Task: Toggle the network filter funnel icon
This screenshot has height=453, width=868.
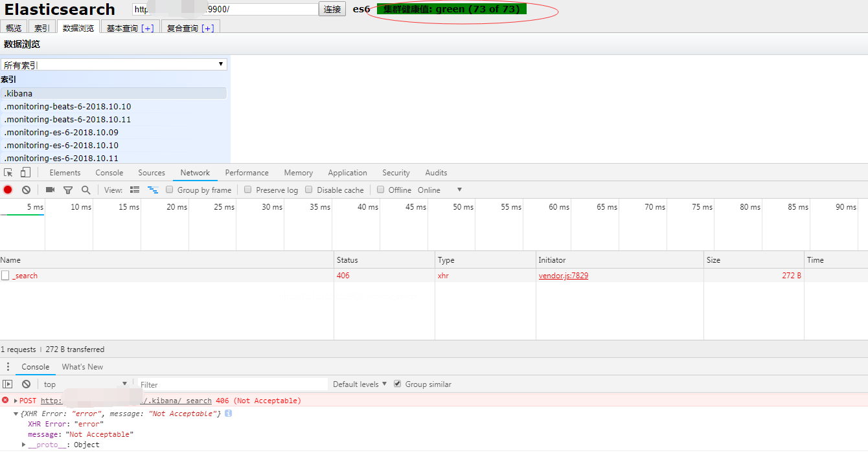Action: coord(68,190)
